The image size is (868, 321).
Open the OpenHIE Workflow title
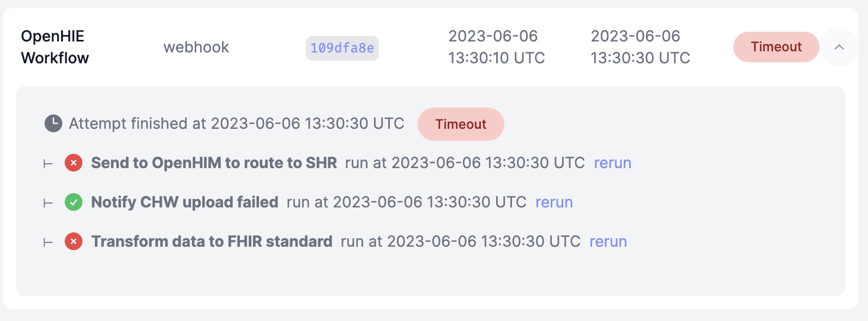point(55,47)
